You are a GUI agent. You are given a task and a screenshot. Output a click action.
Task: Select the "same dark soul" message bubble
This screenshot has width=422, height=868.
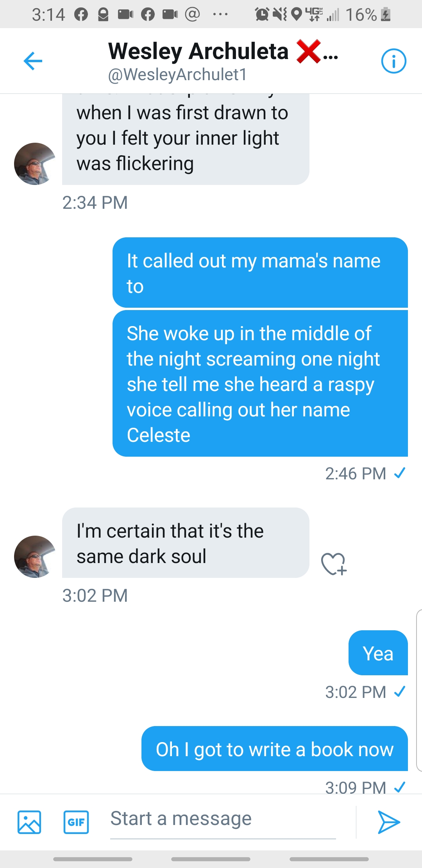[186, 543]
